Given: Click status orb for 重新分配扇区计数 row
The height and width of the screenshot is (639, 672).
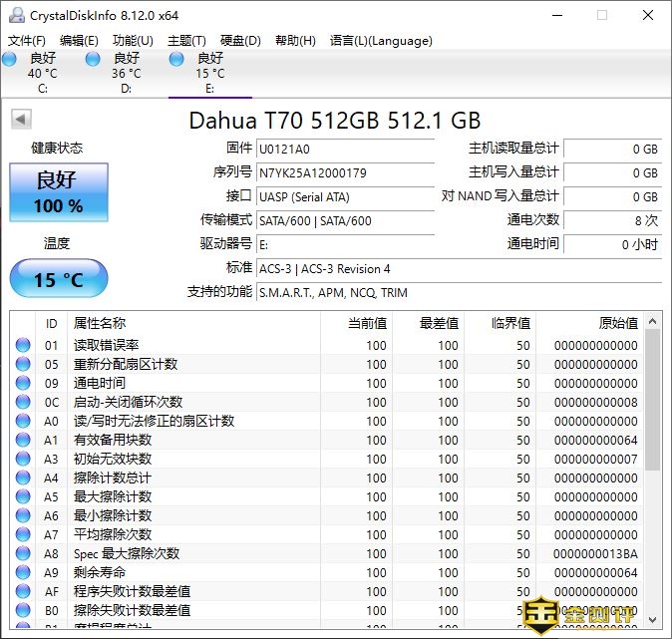Looking at the screenshot, I should 23,364.
